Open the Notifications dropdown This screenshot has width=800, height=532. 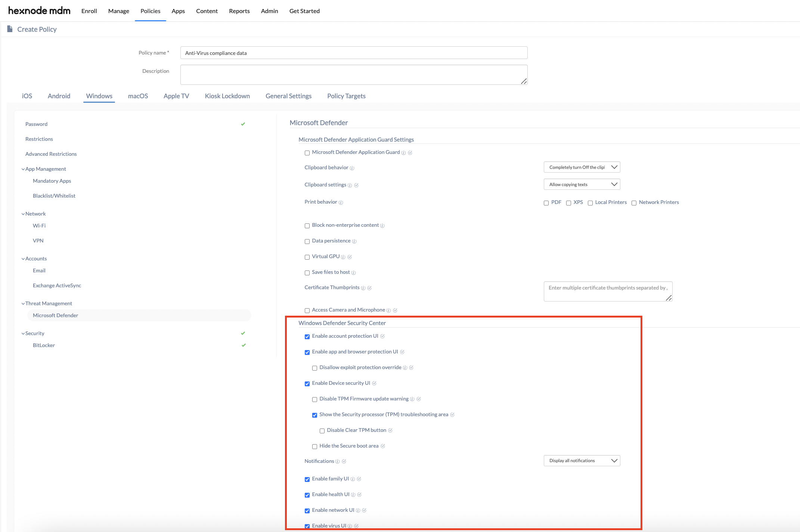coord(582,461)
